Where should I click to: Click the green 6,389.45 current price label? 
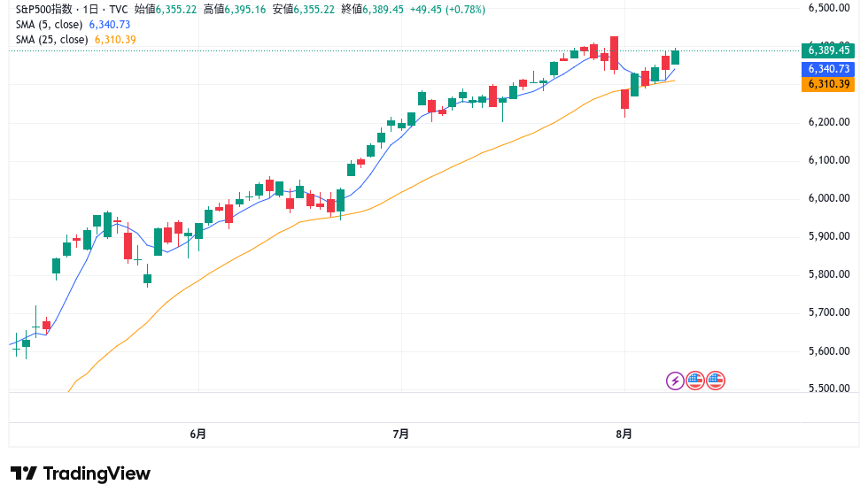click(828, 50)
